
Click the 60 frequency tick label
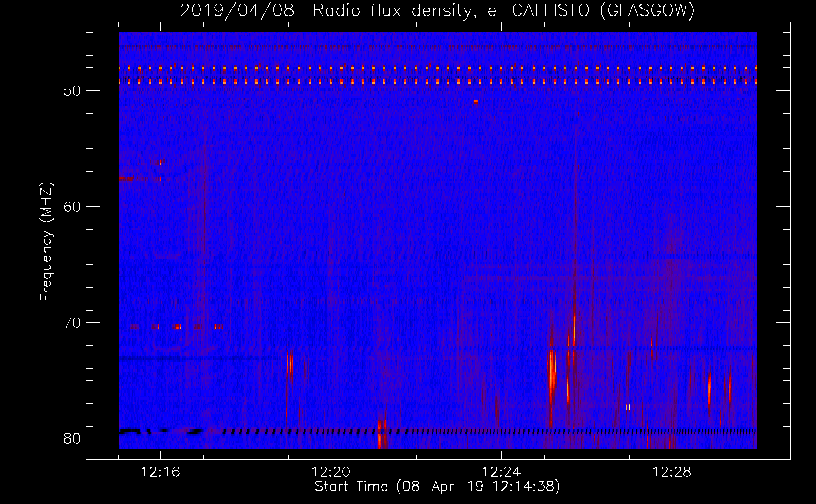pos(72,207)
